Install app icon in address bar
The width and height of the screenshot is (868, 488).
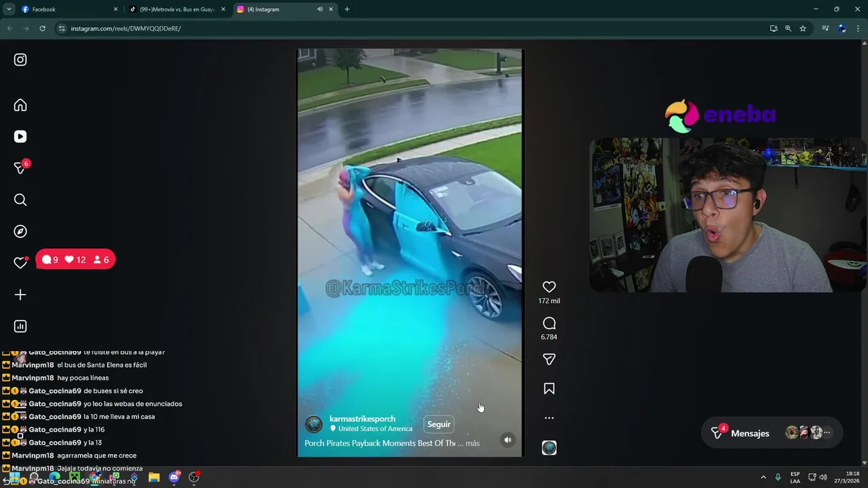coord(774,28)
